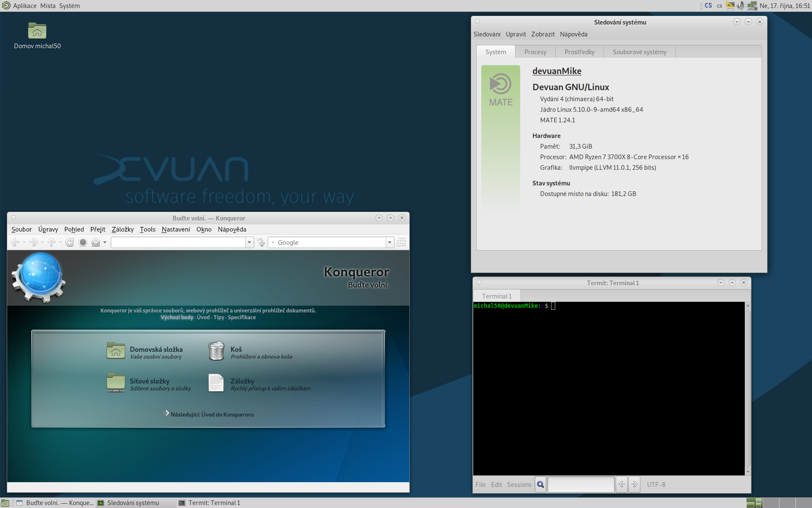Expand the Konqueror address bar history dropdown
The height and width of the screenshot is (508, 812).
[250, 242]
